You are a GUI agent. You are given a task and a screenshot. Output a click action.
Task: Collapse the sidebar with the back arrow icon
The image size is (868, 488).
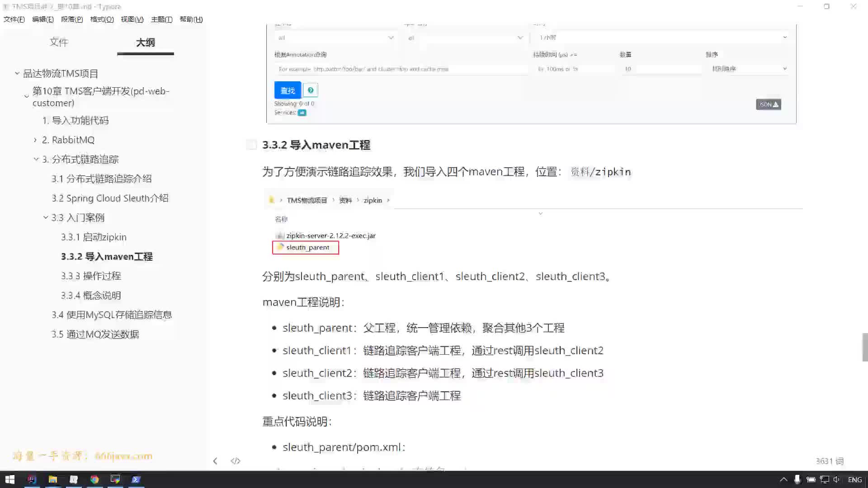[x=215, y=461]
